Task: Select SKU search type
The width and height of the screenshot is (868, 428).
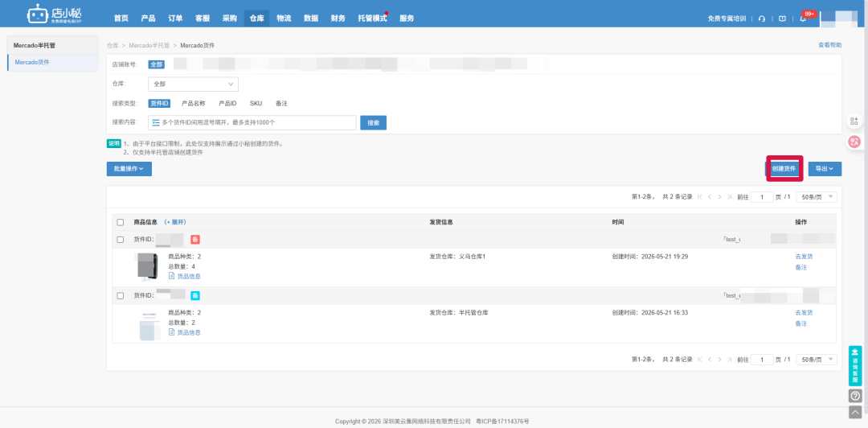Action: (x=256, y=103)
